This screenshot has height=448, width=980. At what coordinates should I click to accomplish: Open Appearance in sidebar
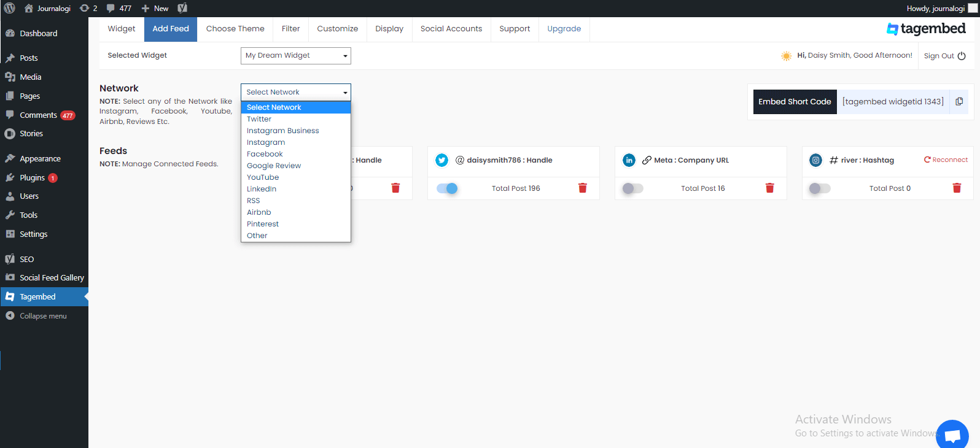coord(44,159)
